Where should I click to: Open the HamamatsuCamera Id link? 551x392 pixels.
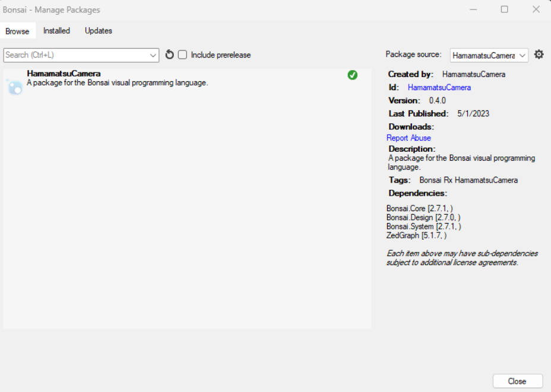[x=439, y=88]
